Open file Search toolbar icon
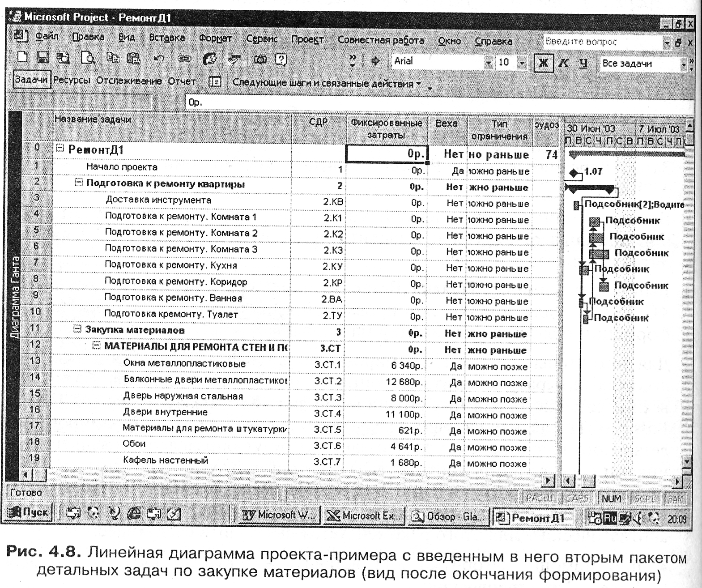This screenshot has height=588, width=702. point(63,58)
